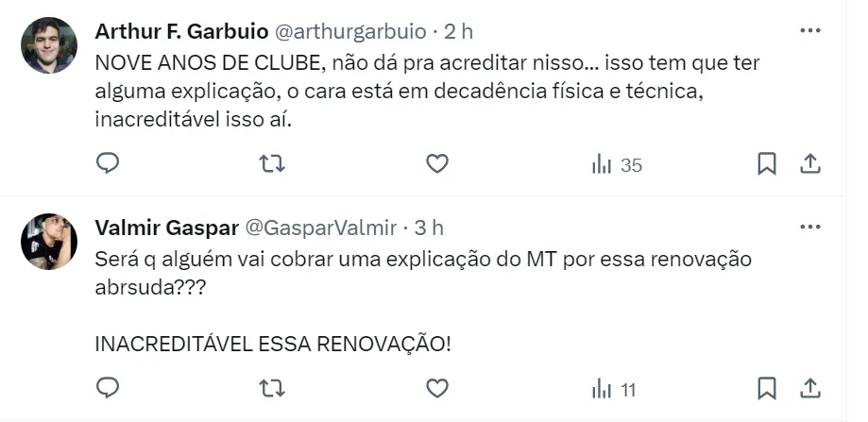Open more options for Valmir's tweet

click(x=809, y=228)
